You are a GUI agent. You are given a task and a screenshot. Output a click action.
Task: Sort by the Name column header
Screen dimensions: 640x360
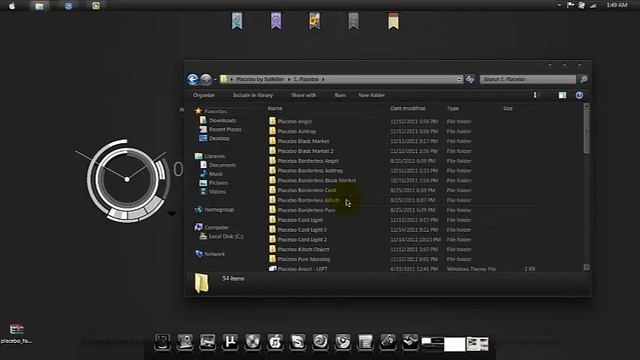pos(275,108)
